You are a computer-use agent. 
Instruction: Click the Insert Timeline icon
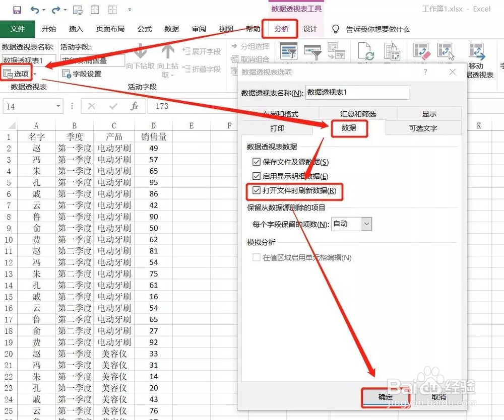pos(313,52)
